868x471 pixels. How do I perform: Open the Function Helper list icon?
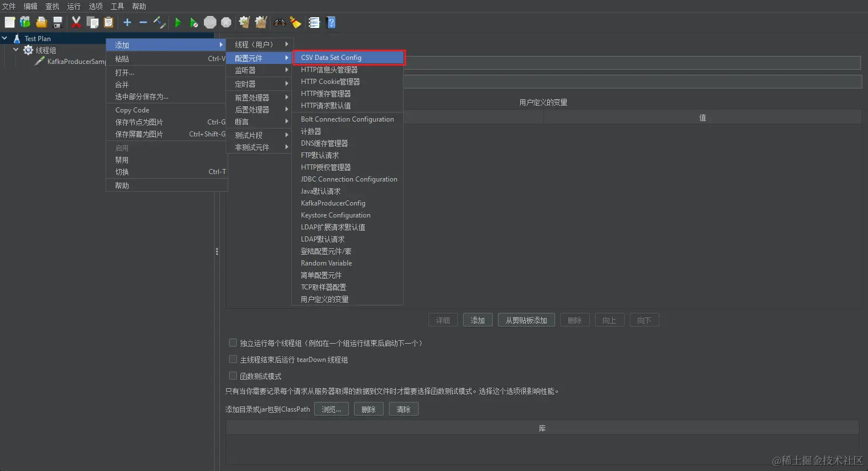tap(314, 22)
